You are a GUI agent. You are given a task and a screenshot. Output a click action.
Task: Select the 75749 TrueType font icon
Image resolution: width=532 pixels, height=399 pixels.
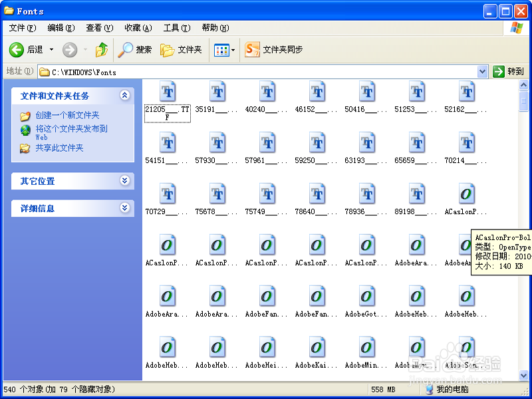coord(267,194)
